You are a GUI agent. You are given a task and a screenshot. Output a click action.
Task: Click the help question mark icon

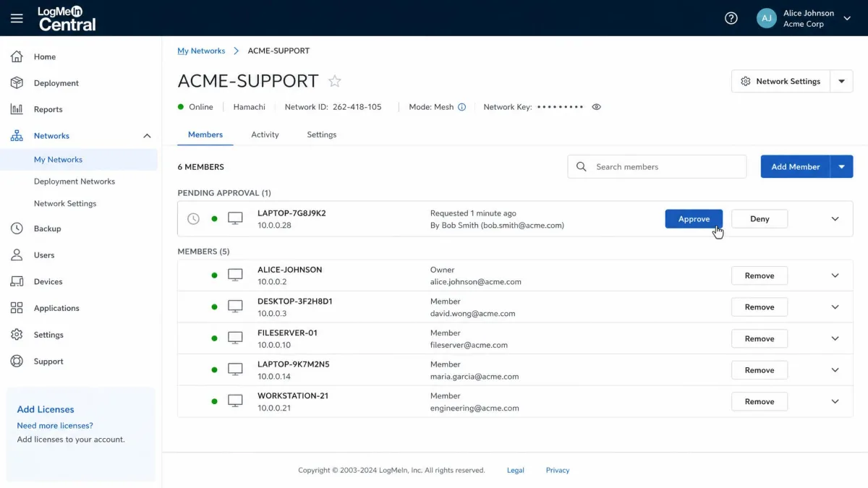[x=731, y=18]
